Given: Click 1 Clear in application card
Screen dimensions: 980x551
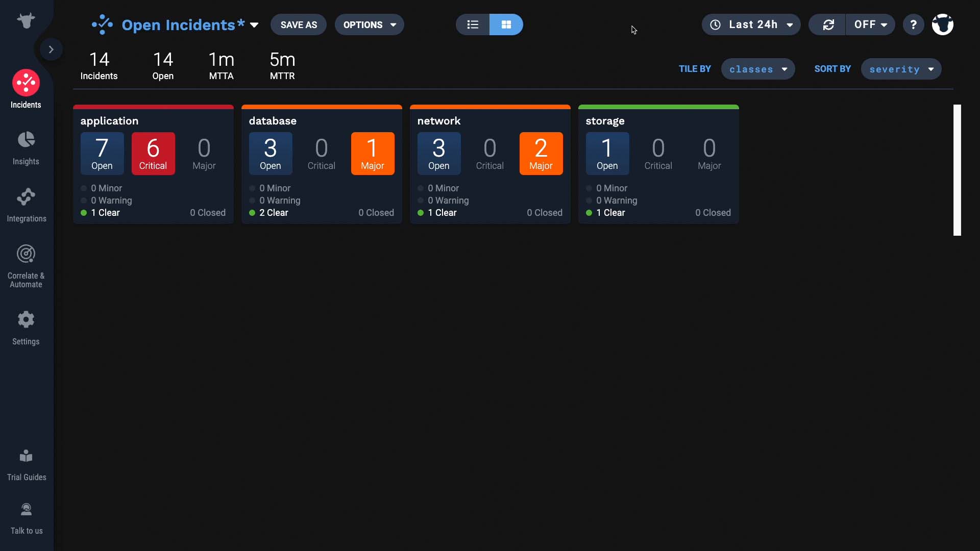Looking at the screenshot, I should coord(101,213).
